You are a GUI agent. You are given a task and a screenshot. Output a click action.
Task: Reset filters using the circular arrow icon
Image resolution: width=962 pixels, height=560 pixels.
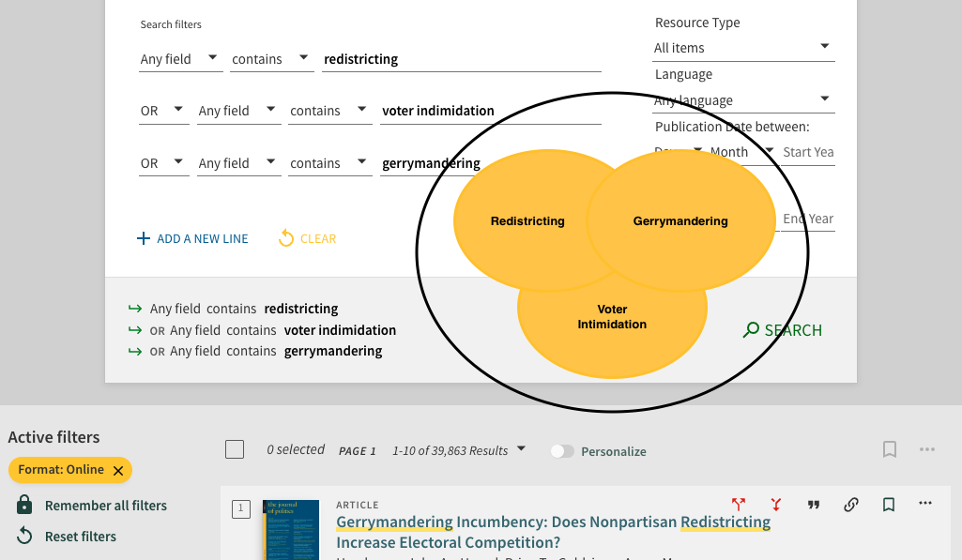(x=23, y=536)
